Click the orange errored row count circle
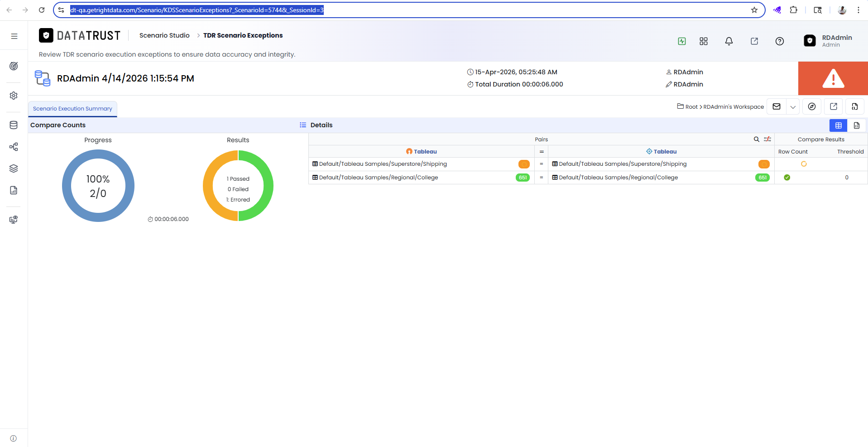This screenshot has height=447, width=868. (x=804, y=164)
